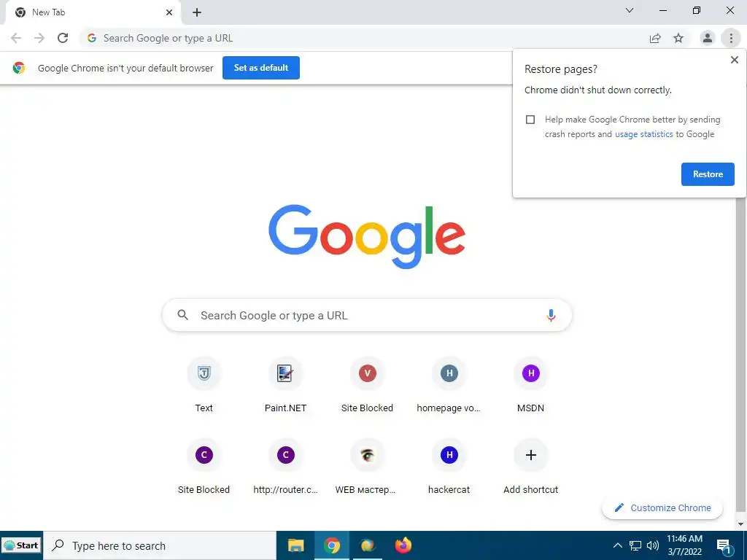Click the network tray icon
This screenshot has height=560, width=747.
coord(635,545)
